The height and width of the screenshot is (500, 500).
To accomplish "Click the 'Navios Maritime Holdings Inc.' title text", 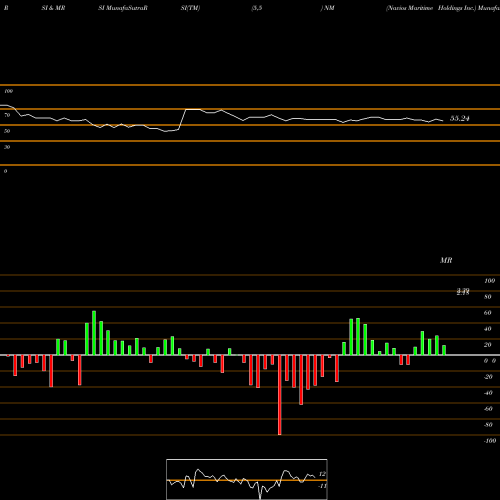I will point(431,8).
